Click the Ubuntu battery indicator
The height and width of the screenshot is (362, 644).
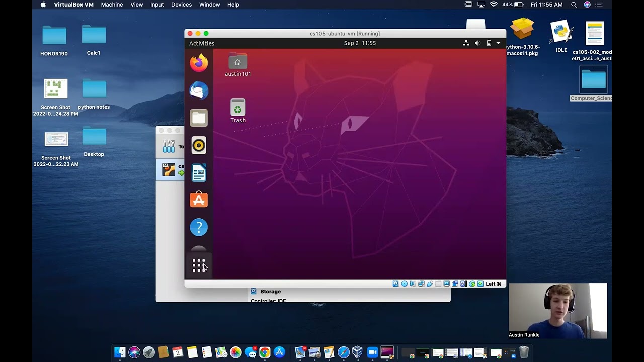coord(489,43)
